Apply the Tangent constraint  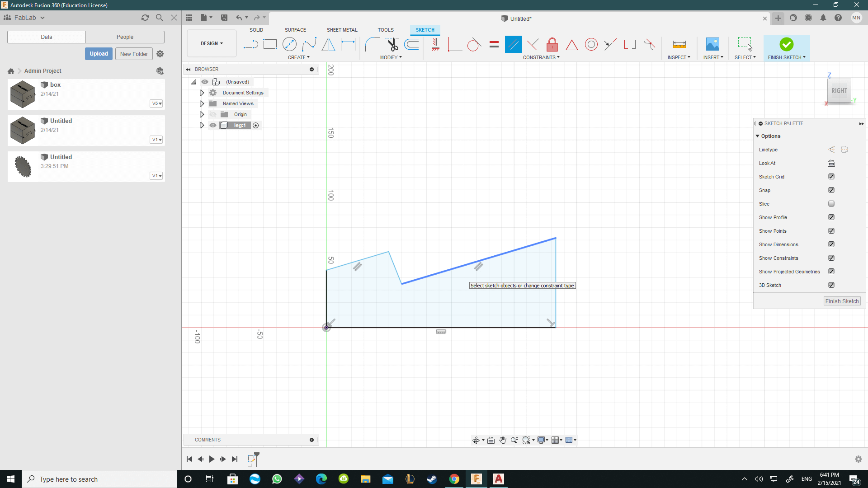474,44
